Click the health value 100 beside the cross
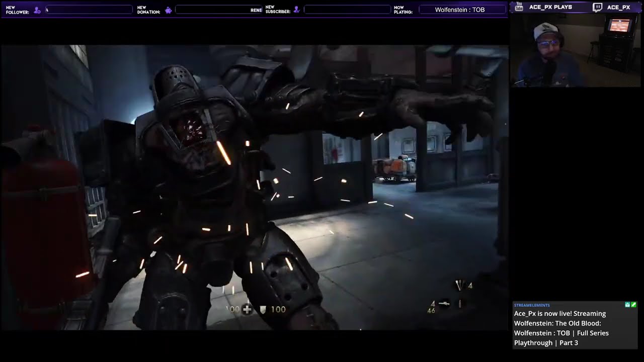Image resolution: width=644 pixels, height=362 pixels. tap(232, 310)
